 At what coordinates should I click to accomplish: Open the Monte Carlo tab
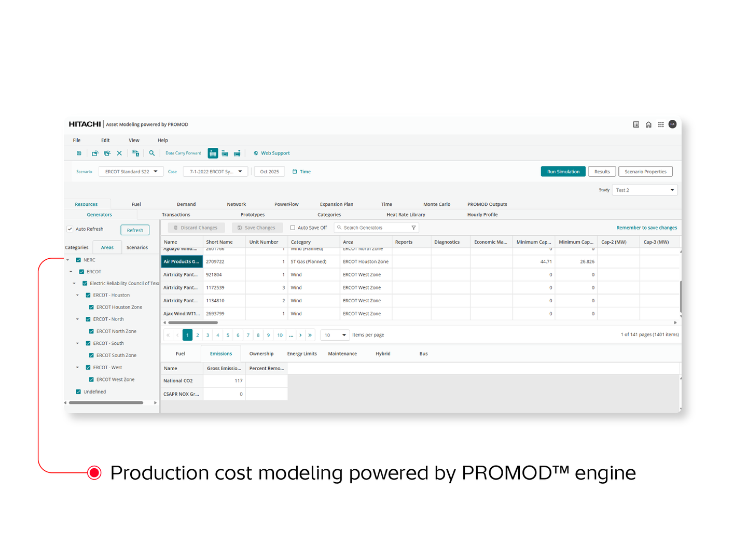pyautogui.click(x=436, y=204)
